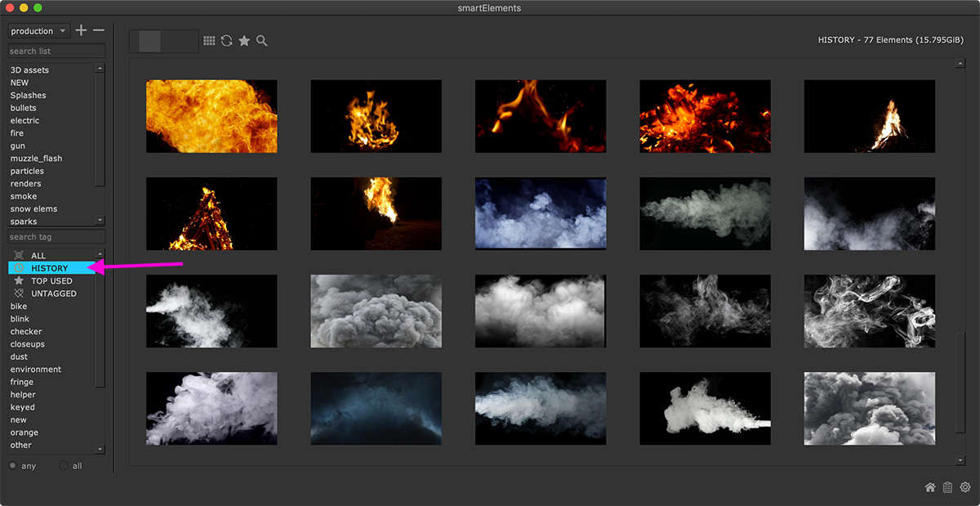Open settings with the gear icon
The height and width of the screenshot is (506, 980).
tap(965, 488)
